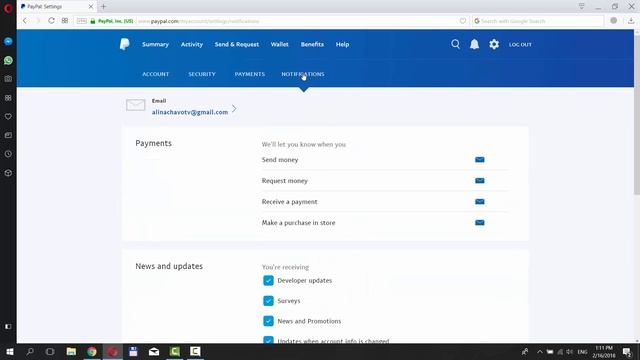Open PayPal settings gear

pos(494,44)
